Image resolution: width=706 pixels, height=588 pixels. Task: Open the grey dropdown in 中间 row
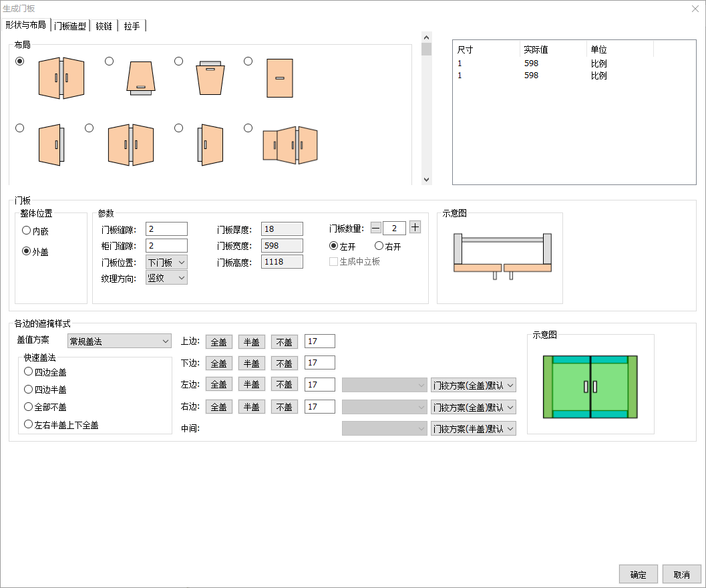[x=385, y=428]
